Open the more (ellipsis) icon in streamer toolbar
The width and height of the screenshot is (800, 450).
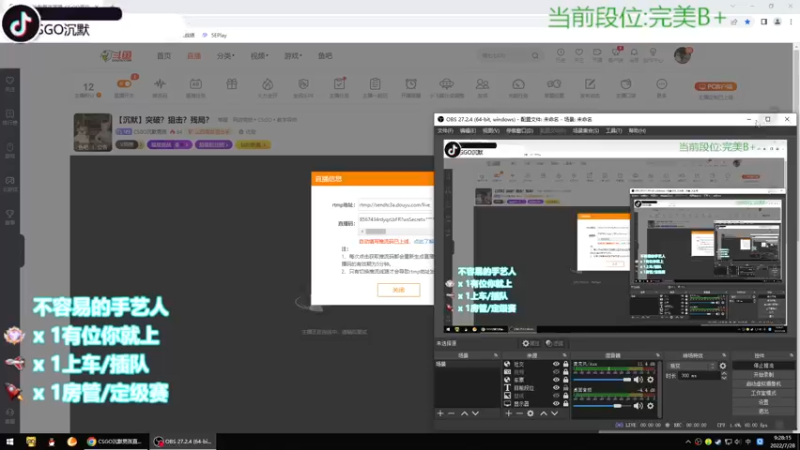661,86
